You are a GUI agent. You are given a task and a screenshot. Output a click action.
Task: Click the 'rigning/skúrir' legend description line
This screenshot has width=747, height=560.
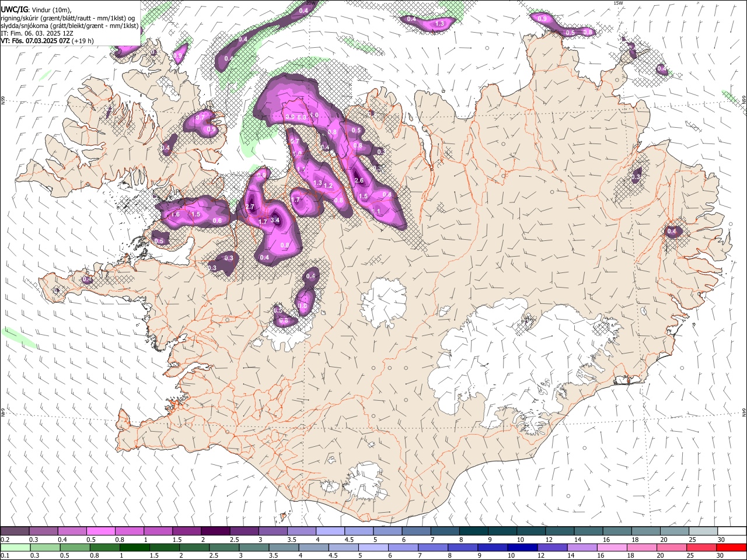(x=69, y=18)
